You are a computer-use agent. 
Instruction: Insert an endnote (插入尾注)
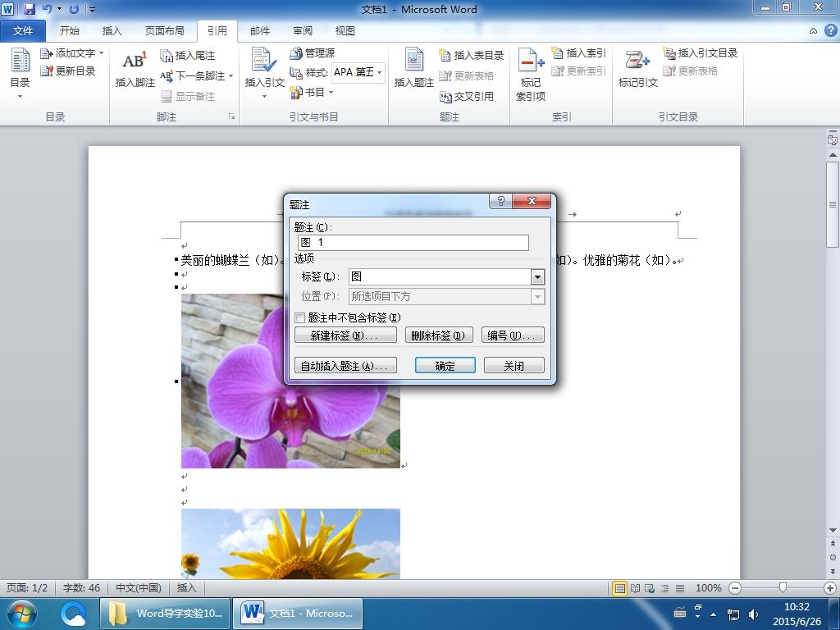(188, 55)
